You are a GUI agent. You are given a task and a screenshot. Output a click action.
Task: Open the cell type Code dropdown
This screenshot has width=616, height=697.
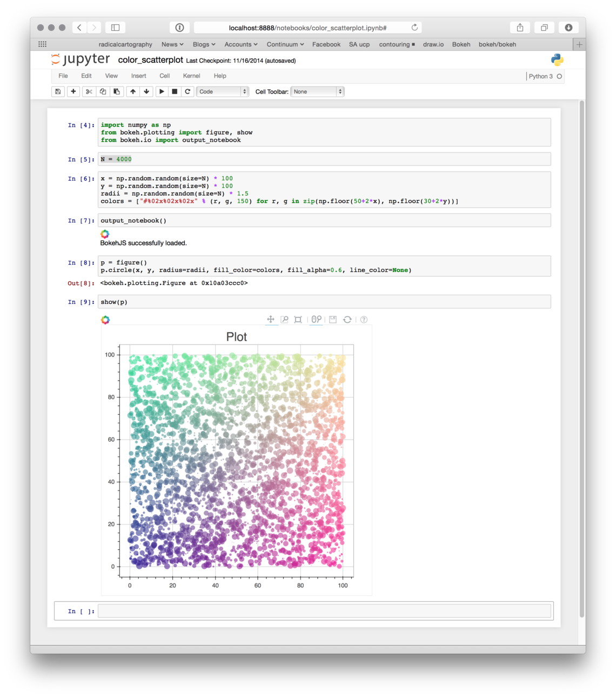(222, 91)
